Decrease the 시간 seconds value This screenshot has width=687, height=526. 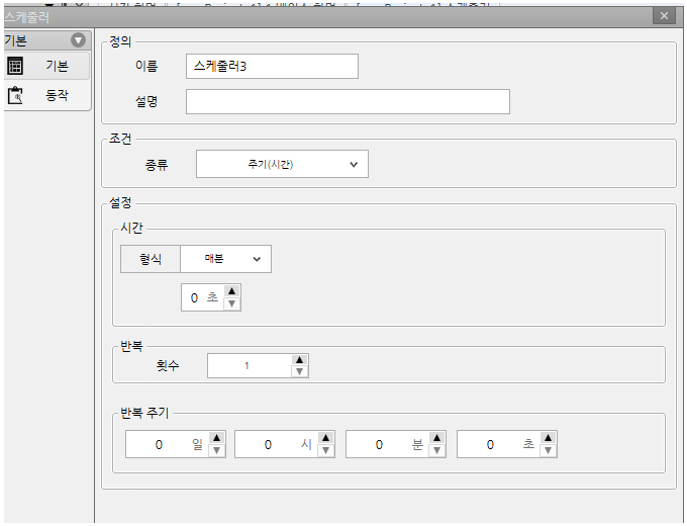coord(232,304)
